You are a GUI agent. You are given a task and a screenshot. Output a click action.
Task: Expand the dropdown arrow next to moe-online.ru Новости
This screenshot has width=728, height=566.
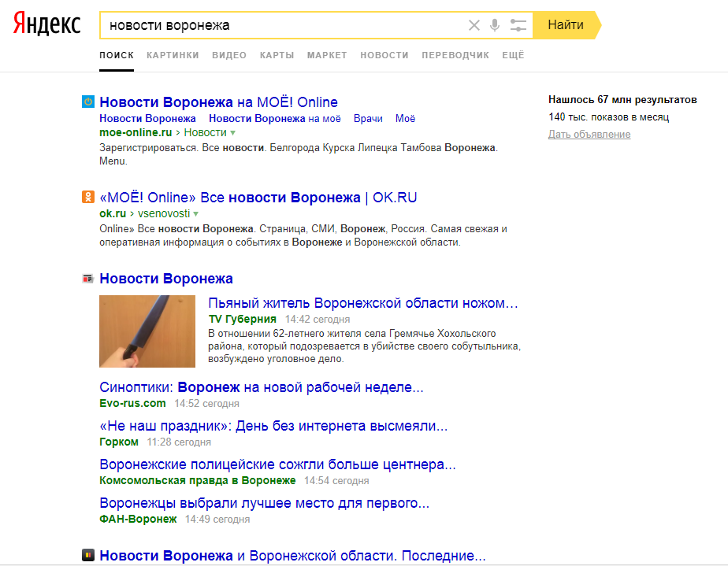click(x=233, y=133)
